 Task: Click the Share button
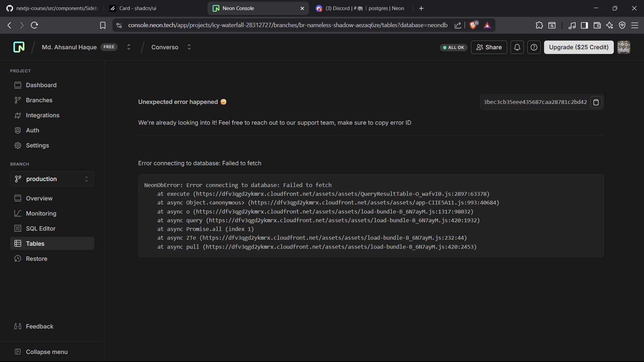tap(489, 47)
